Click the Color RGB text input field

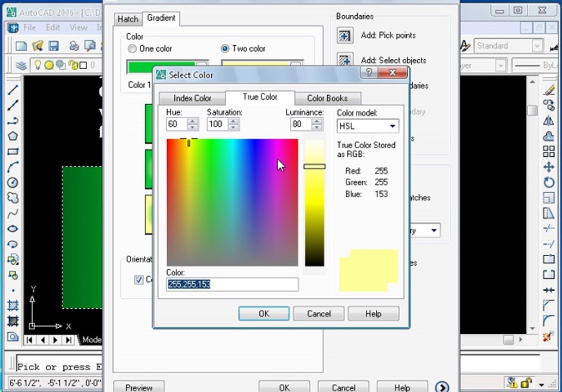(232, 284)
